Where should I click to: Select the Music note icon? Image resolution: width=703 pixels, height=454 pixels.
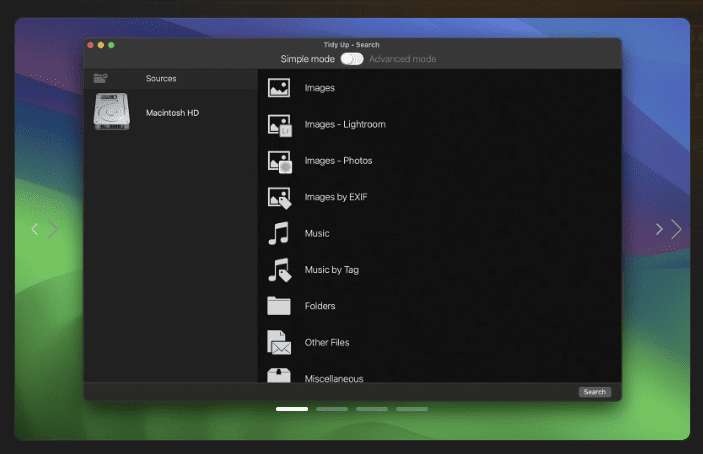(278, 233)
